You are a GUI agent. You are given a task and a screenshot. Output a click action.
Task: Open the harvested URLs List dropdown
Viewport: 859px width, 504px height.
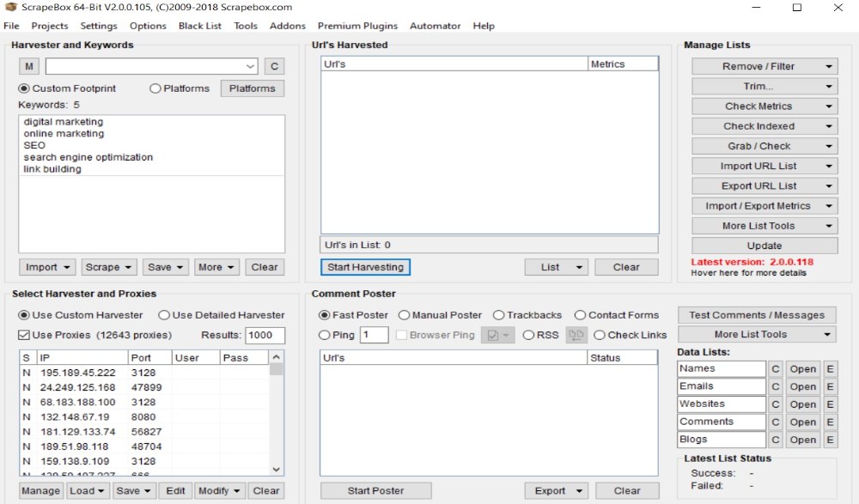(557, 267)
